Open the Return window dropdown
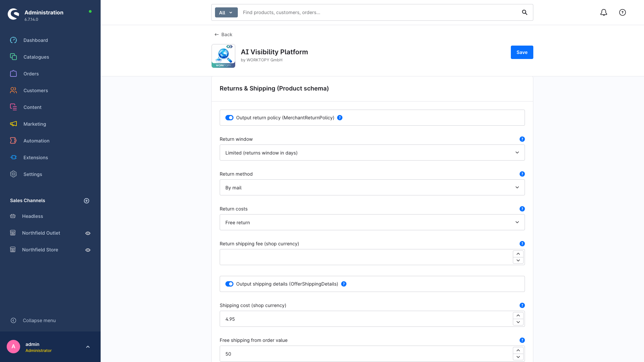644x362 pixels. [x=372, y=153]
